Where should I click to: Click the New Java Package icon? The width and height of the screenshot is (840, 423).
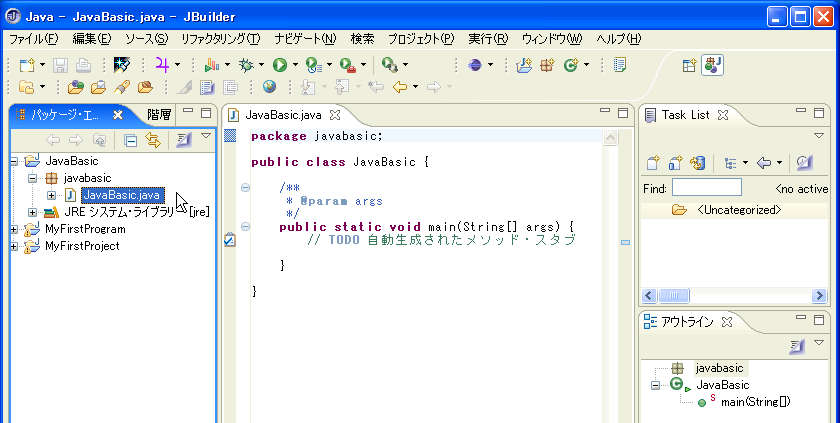[x=547, y=65]
